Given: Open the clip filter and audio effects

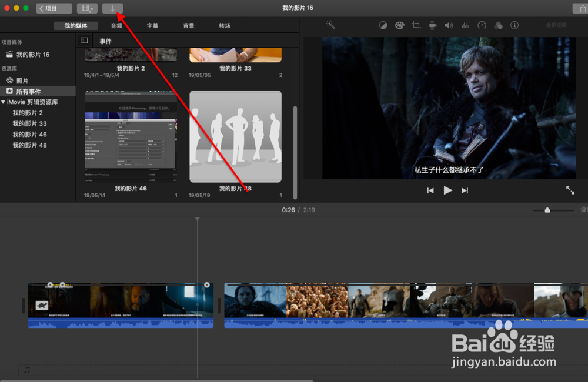Looking at the screenshot, I should coord(499,25).
